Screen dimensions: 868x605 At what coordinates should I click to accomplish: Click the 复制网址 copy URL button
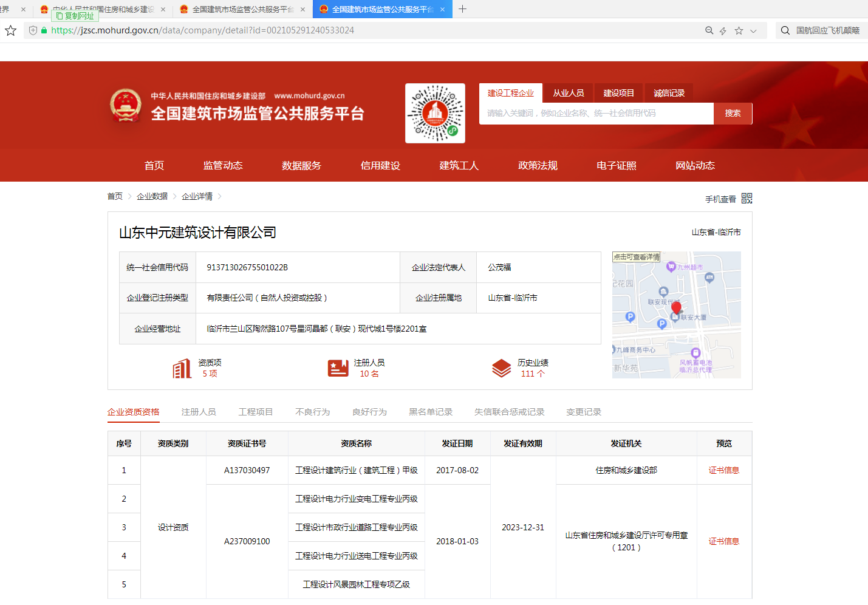(x=74, y=16)
